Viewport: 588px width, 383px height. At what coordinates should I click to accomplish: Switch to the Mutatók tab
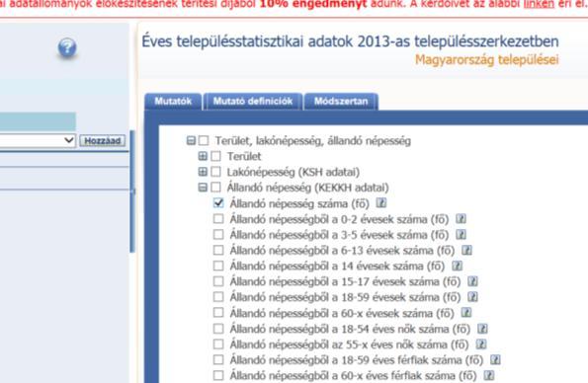[x=173, y=102]
